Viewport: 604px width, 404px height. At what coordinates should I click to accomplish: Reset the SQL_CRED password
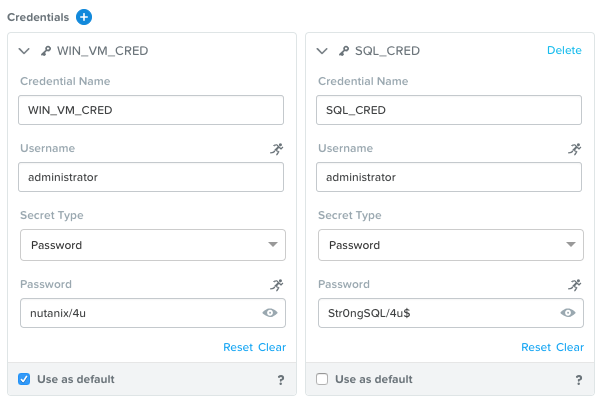click(536, 347)
